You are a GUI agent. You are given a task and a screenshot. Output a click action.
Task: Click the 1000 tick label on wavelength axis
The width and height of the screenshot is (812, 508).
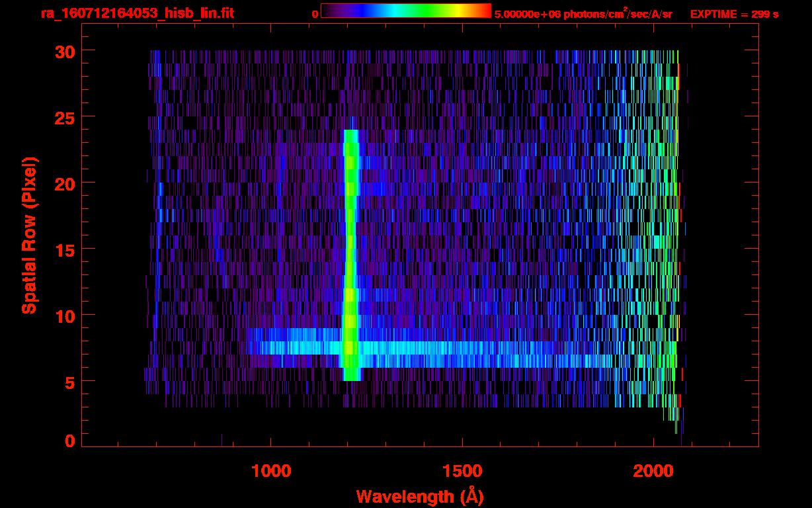(271, 470)
